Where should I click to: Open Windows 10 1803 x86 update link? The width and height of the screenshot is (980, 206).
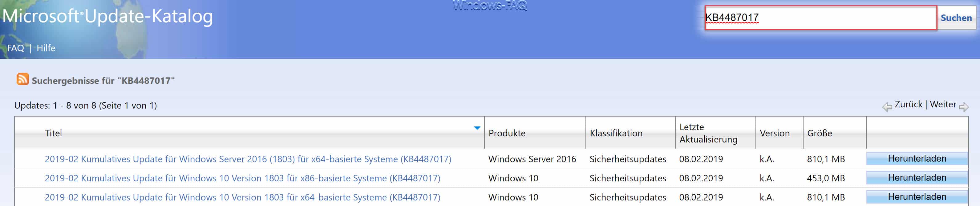click(242, 178)
